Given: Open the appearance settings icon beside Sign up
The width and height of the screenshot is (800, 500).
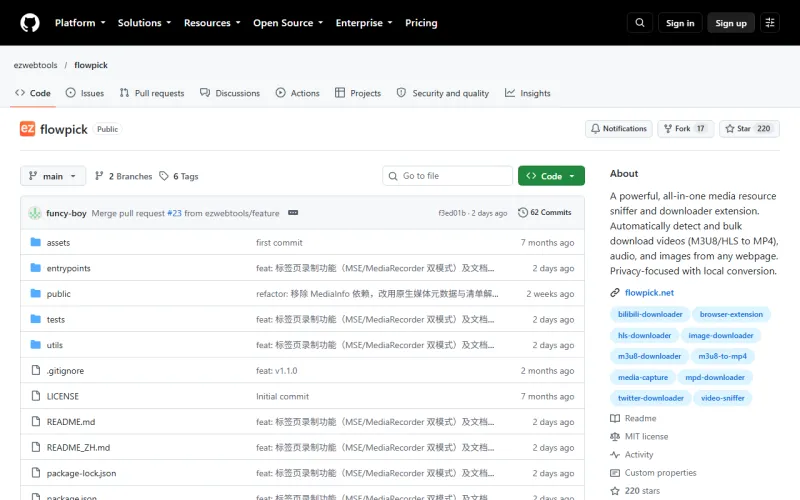Looking at the screenshot, I should pos(770,23).
